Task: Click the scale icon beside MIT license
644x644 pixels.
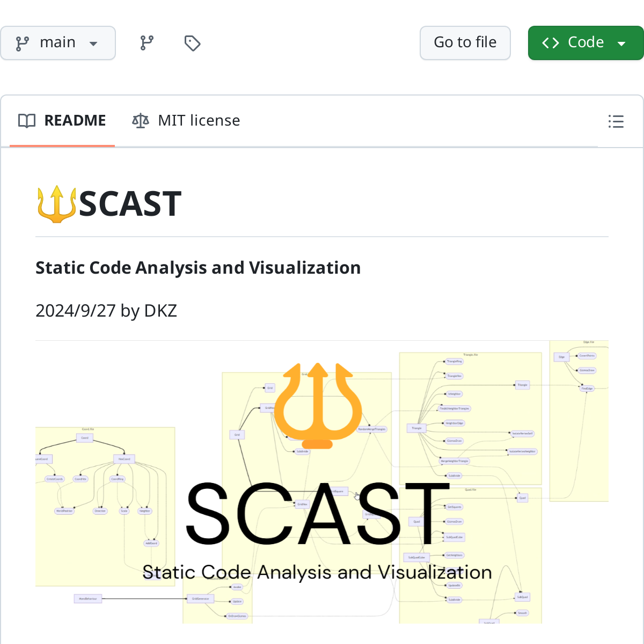Action: pyautogui.click(x=141, y=121)
